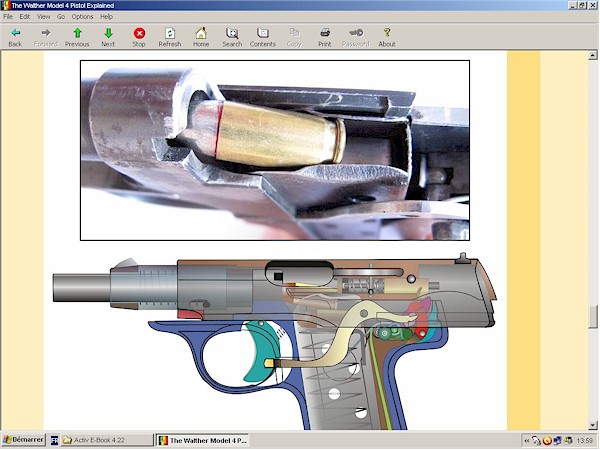Open the Help menu

pyautogui.click(x=106, y=16)
